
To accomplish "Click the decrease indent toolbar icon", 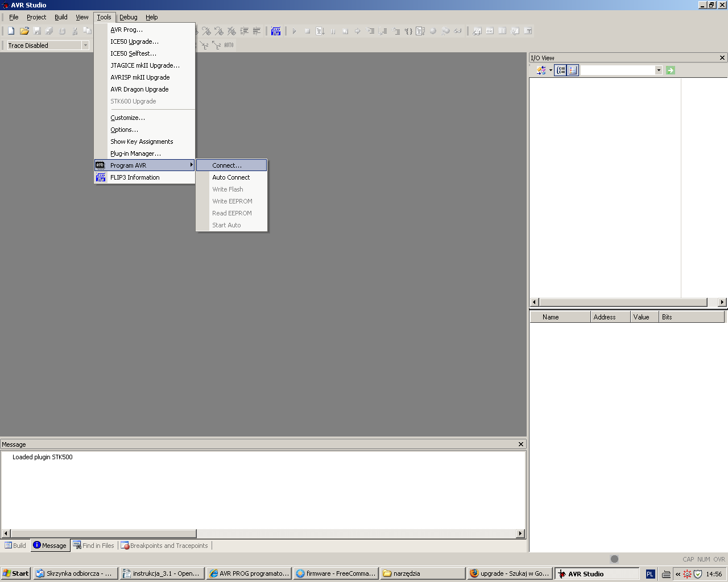I will tap(257, 31).
